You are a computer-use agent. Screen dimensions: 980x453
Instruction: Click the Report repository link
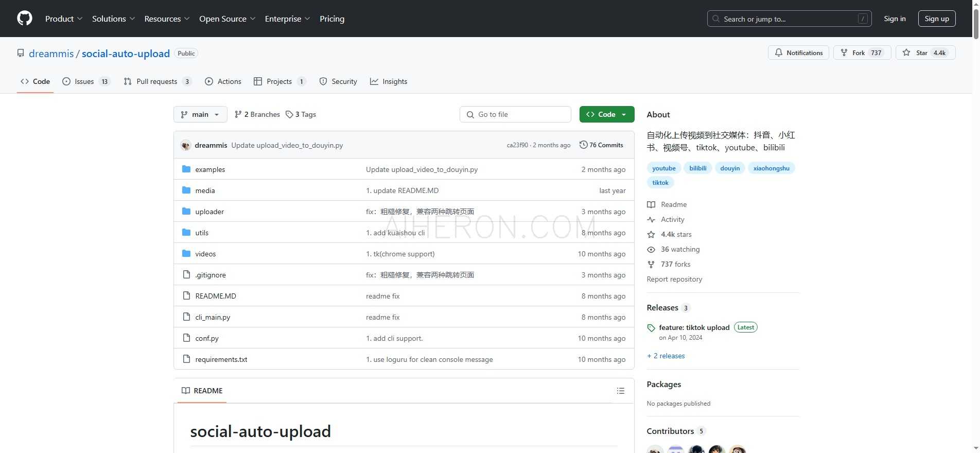[x=674, y=279]
